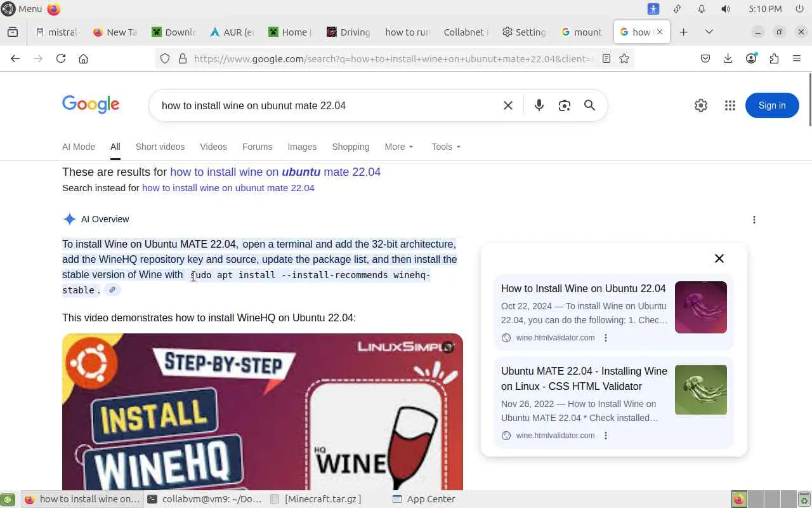
Task: Switch to the Collabnet browser tab
Action: tap(465, 32)
